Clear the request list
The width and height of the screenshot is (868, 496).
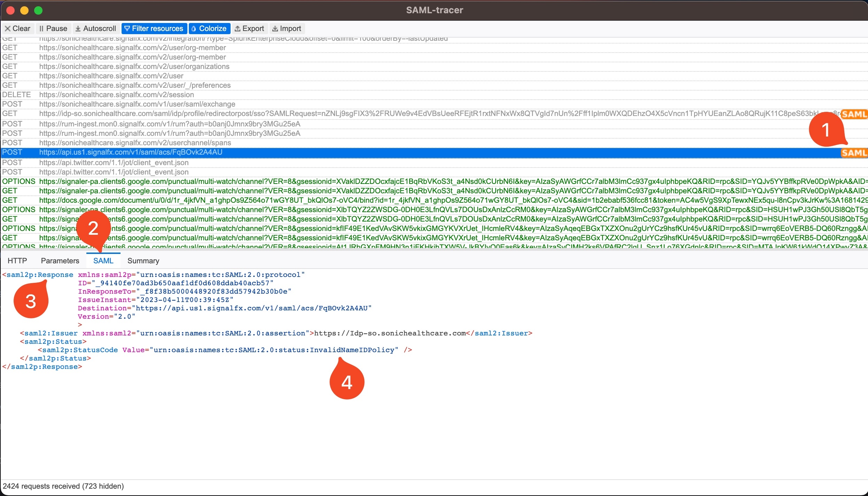[17, 29]
